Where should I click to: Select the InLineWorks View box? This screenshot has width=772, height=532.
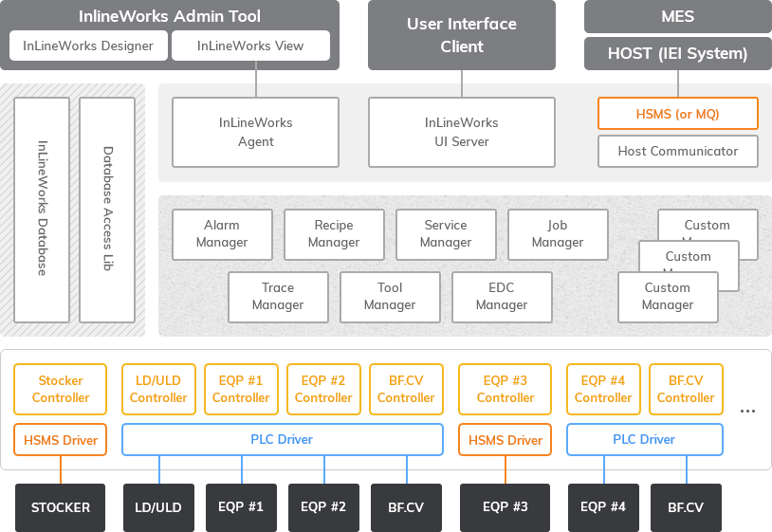(250, 46)
